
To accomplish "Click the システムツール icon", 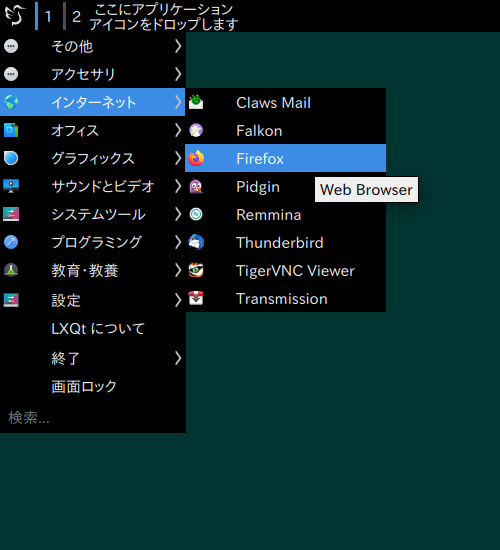I will coord(11,214).
